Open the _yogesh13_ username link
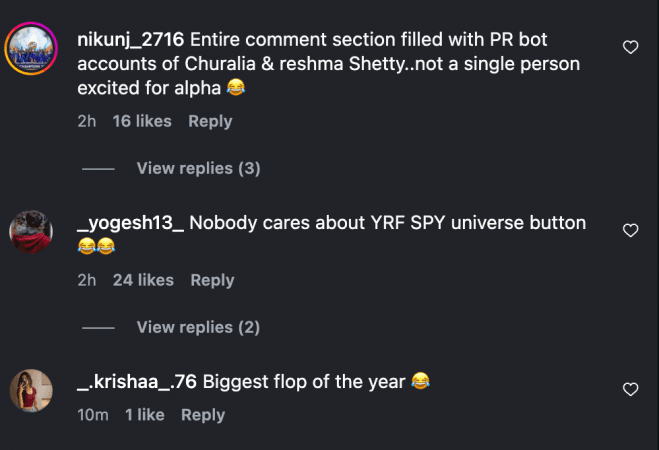Viewport: 659px width, 450px height. [130, 222]
